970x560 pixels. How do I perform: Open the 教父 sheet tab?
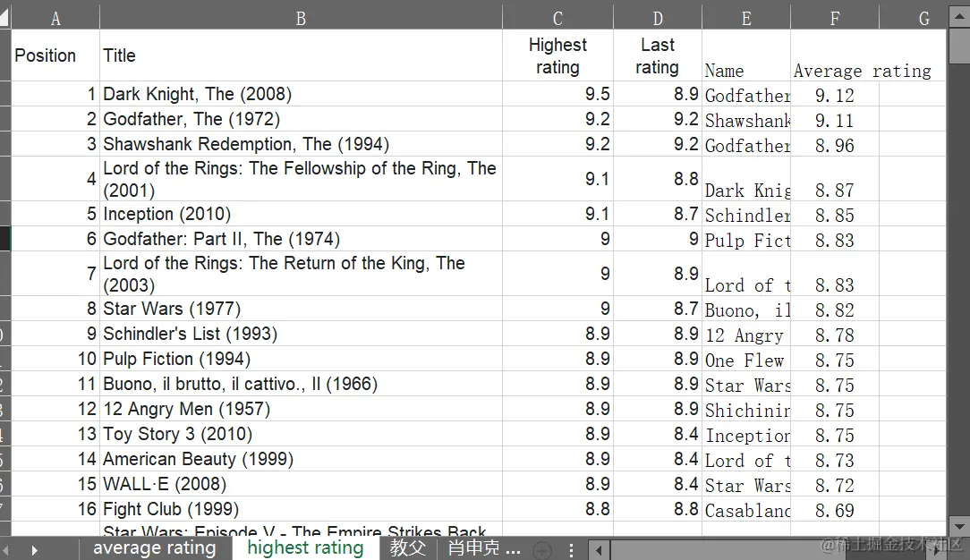(408, 547)
